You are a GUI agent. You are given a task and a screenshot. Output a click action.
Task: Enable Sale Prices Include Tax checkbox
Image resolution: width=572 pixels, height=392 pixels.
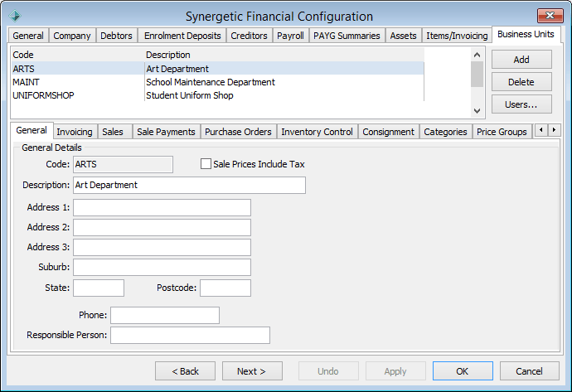pyautogui.click(x=206, y=164)
